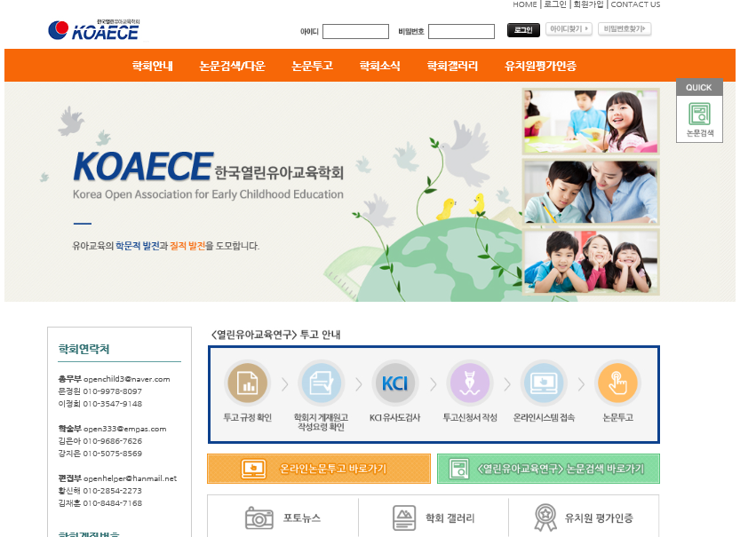Open the QUICK 논문검색 icon
The height and width of the screenshot is (537, 756).
click(x=699, y=120)
